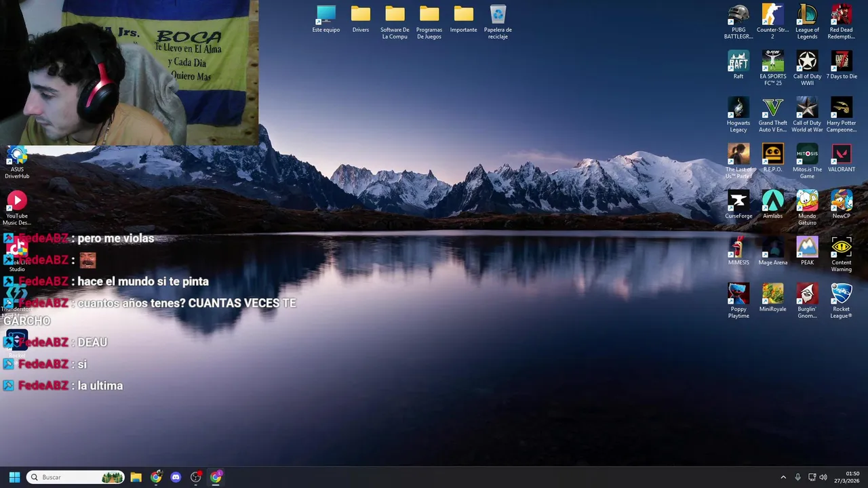Select the Hogwarts Legacy desktop icon
Screen dimensions: 868x488
(738, 115)
